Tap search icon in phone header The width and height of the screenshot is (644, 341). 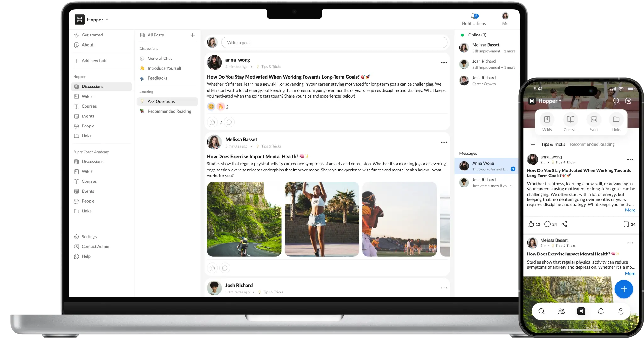(x=616, y=101)
